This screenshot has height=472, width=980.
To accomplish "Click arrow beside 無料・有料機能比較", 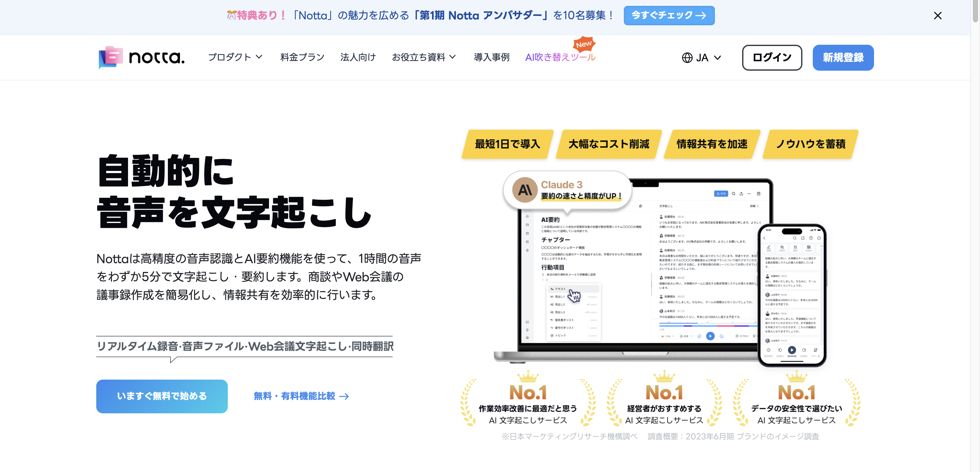I will tap(344, 397).
